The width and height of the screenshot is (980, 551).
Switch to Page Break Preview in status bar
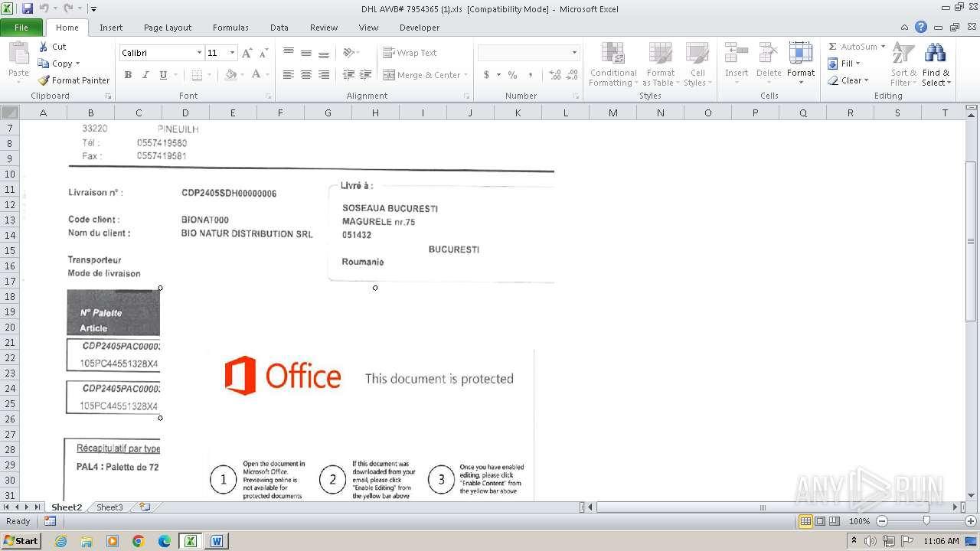pyautogui.click(x=834, y=521)
